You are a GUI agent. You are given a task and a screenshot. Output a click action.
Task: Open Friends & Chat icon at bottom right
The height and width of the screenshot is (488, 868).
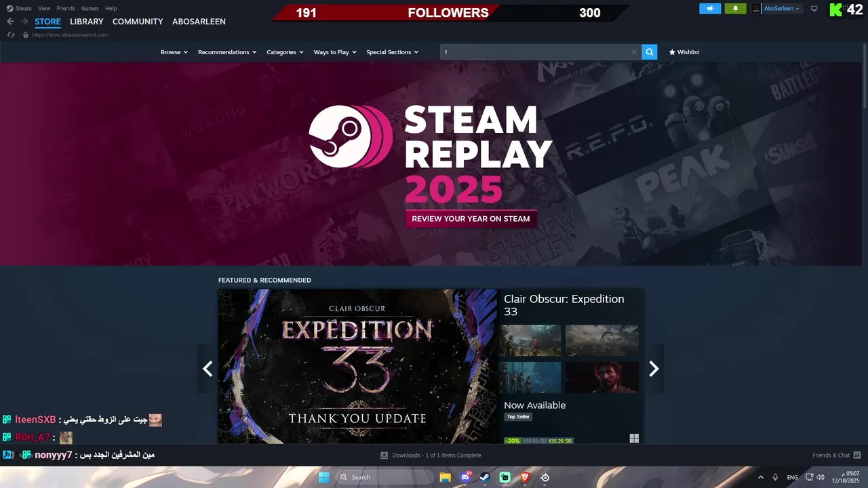tap(857, 455)
